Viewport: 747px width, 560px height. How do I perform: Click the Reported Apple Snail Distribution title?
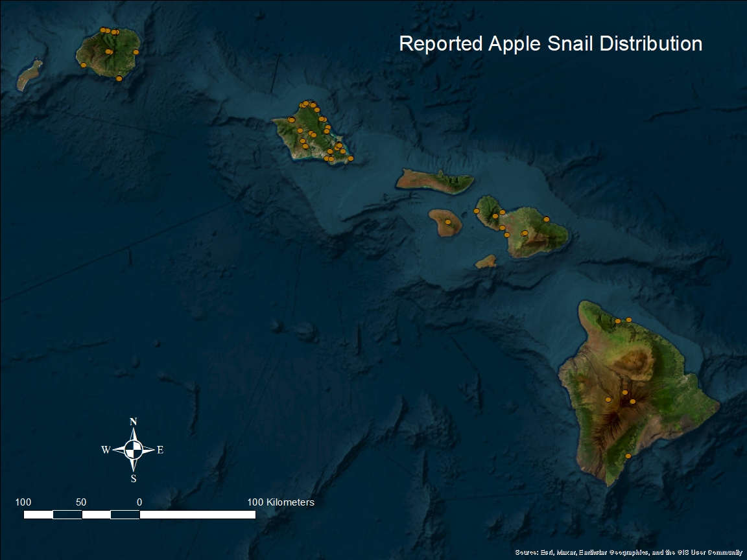551,43
